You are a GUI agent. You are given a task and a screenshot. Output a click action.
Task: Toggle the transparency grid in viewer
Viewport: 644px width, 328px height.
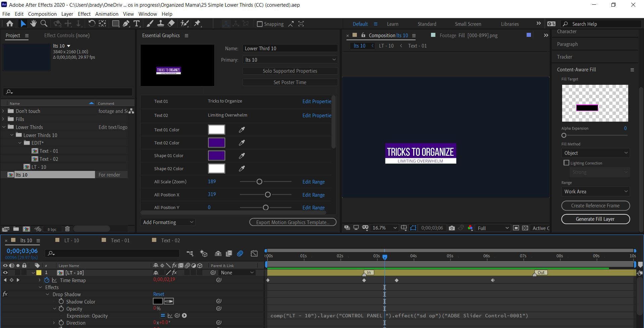tap(525, 228)
